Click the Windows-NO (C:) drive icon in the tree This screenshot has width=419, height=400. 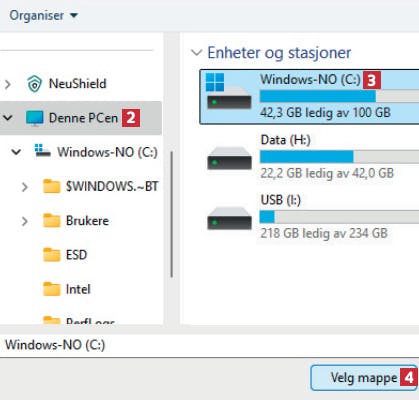click(43, 151)
